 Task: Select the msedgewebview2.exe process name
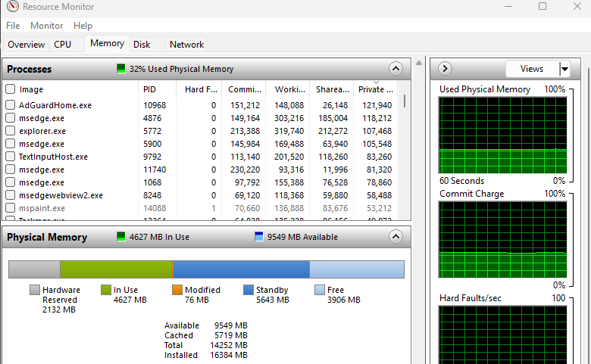tap(61, 195)
